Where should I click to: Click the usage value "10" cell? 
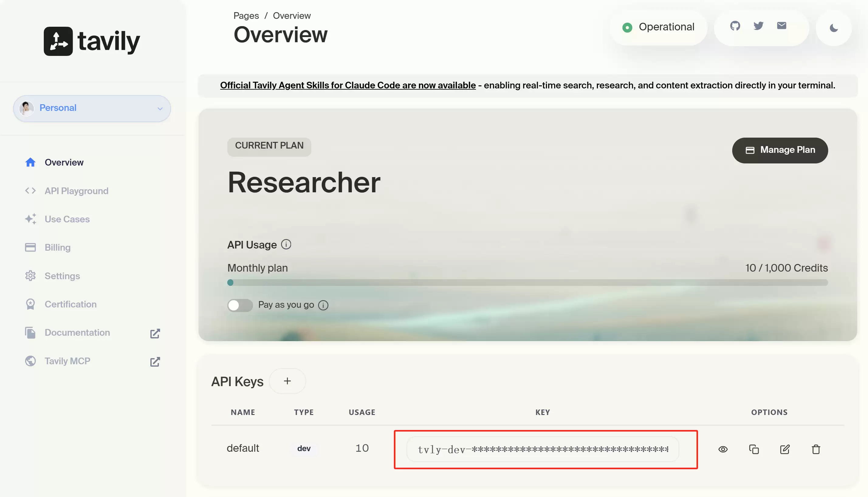(362, 448)
